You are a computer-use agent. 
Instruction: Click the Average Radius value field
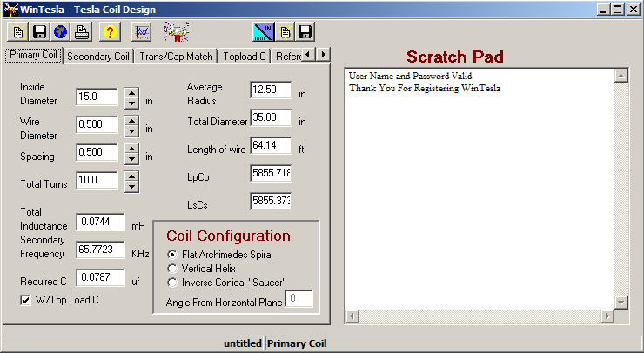pyautogui.click(x=271, y=90)
